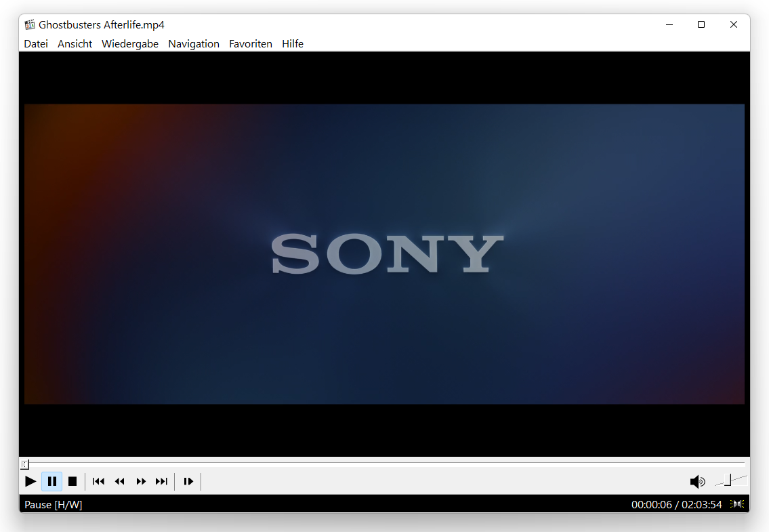Viewport: 769px width, 532px height.
Task: Open the Favoriten menu
Action: point(251,43)
